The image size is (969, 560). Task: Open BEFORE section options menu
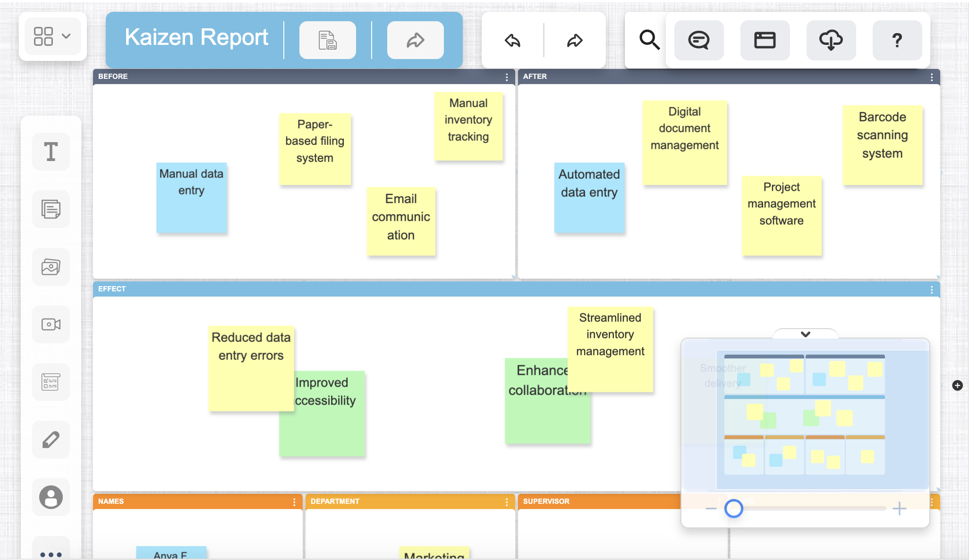tap(507, 77)
